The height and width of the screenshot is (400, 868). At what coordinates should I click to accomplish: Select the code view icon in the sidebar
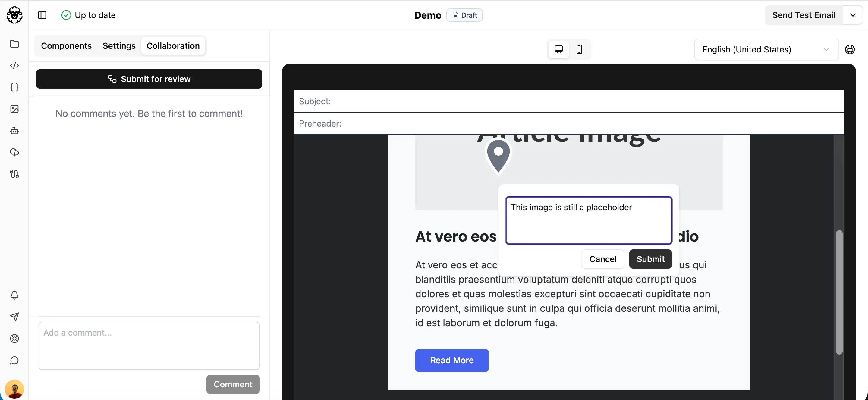14,66
